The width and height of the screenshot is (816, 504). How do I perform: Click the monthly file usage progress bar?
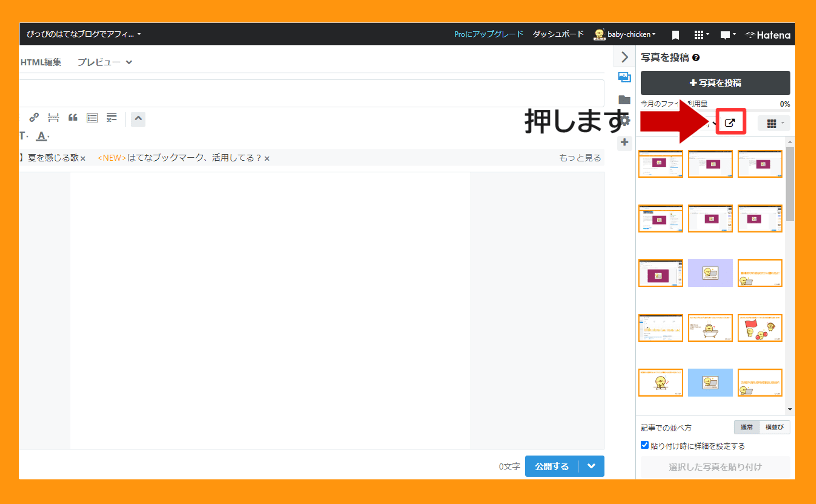tap(715, 110)
